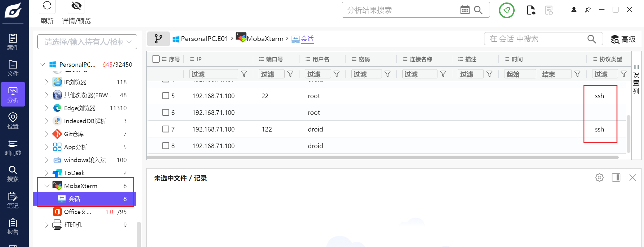
Task: Click the refresh (刷新) icon
Action: coord(47,6)
